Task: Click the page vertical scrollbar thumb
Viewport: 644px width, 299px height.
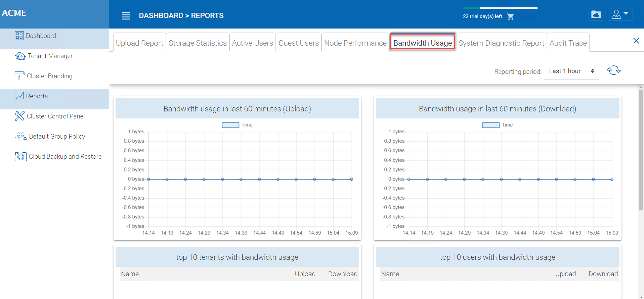Action: click(x=641, y=149)
